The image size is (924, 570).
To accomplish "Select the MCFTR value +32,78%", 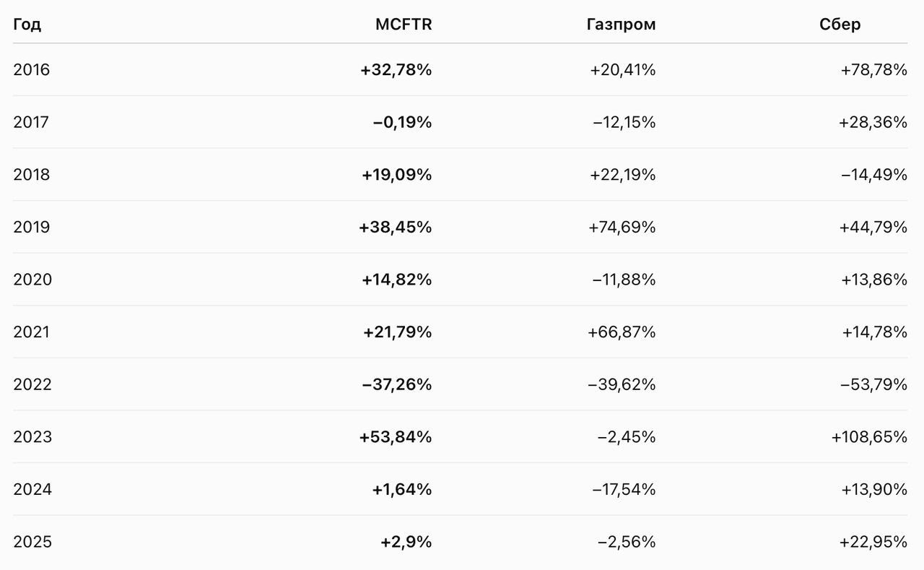I will pyautogui.click(x=396, y=70).
